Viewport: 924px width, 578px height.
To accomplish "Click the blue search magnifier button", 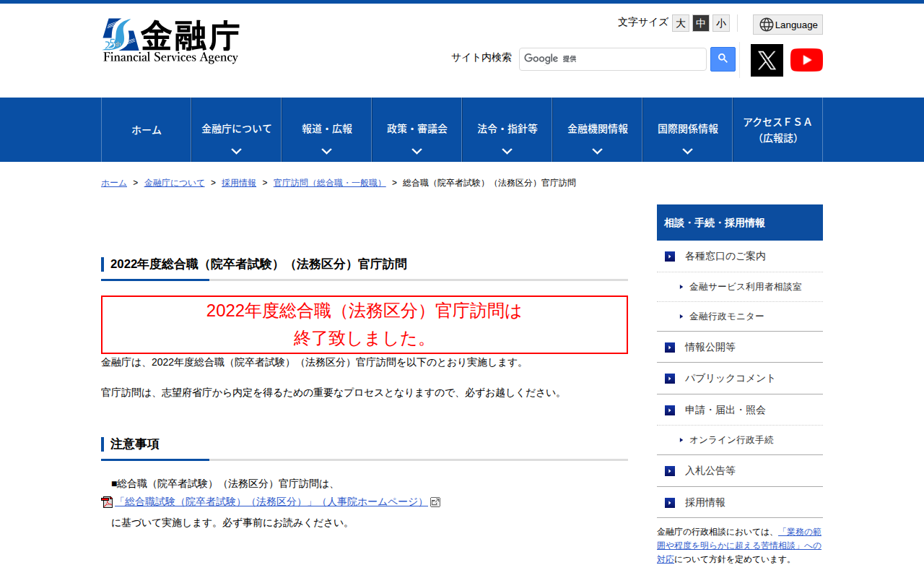I will [x=723, y=59].
